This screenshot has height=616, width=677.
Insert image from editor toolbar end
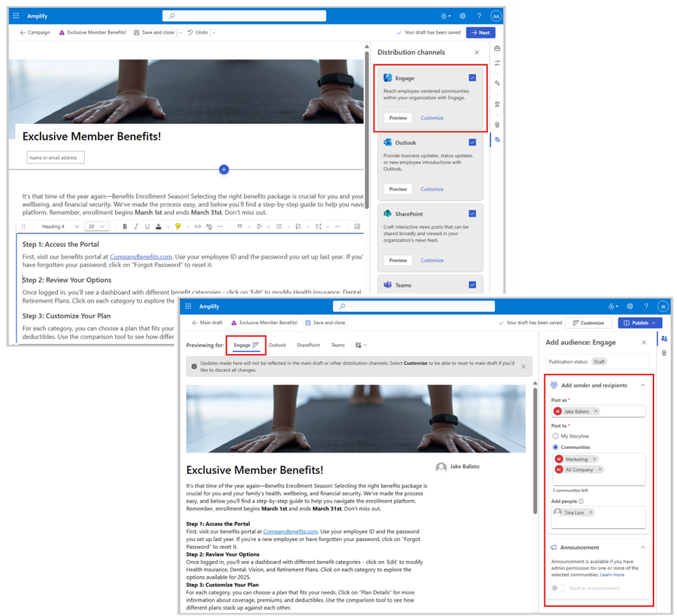pyautogui.click(x=357, y=226)
